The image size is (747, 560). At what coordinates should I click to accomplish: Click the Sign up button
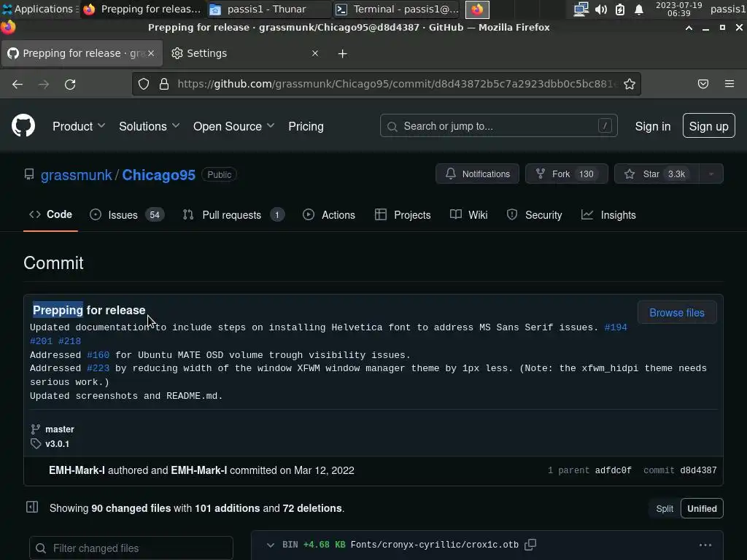click(708, 125)
